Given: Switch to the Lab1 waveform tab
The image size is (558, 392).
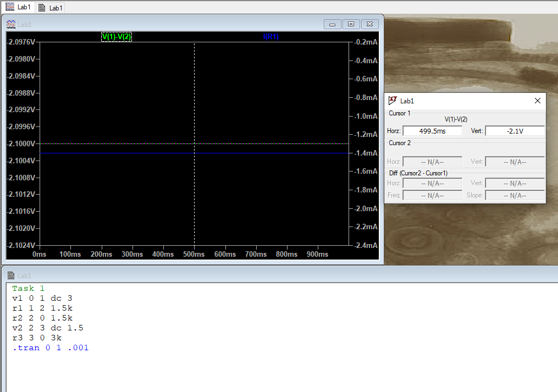Looking at the screenshot, I should [x=18, y=7].
